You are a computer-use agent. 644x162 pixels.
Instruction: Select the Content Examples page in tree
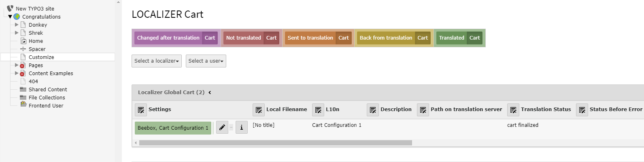pos(51,73)
